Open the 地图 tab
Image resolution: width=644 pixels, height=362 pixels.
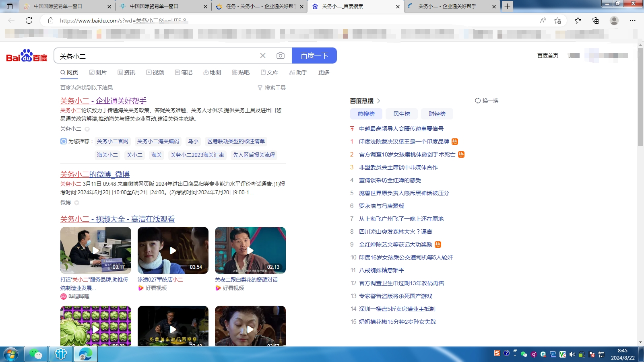coord(212,72)
